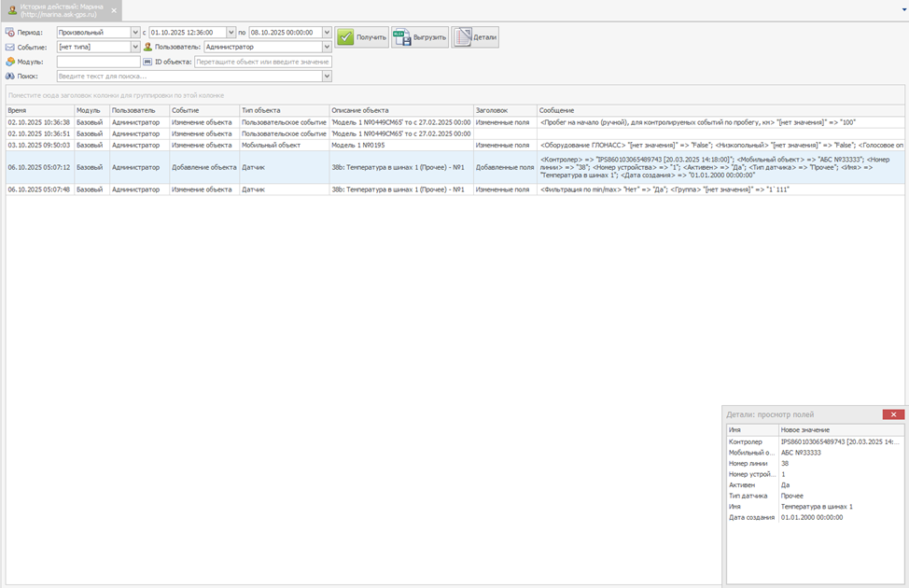
Task: Open the Пользователь dropdown showing Администратор
Action: pos(327,47)
